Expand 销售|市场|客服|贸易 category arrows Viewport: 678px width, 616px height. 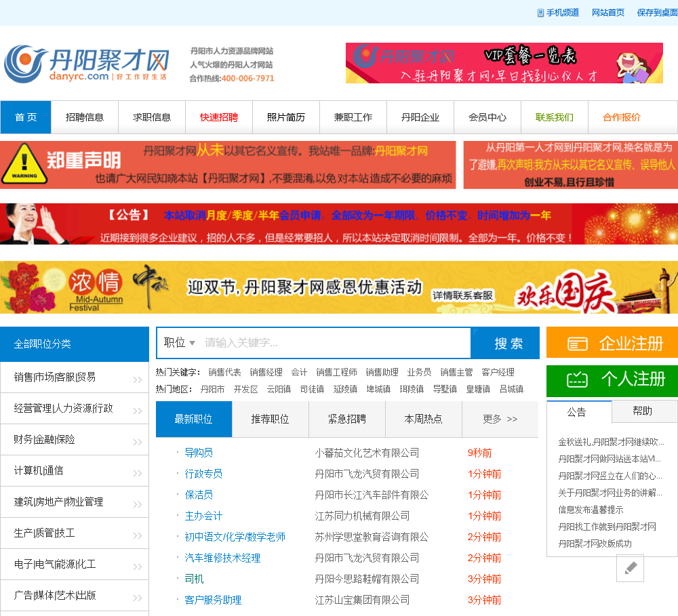pyautogui.click(x=138, y=379)
